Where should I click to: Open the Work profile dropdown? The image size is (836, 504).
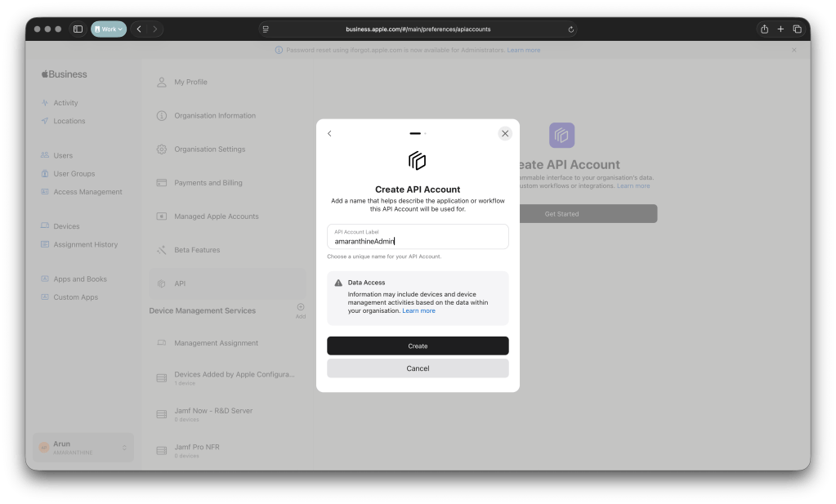point(109,29)
